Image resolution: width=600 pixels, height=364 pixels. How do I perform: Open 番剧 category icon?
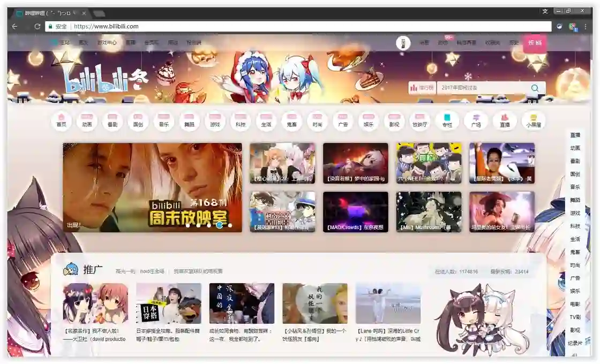[x=112, y=121]
